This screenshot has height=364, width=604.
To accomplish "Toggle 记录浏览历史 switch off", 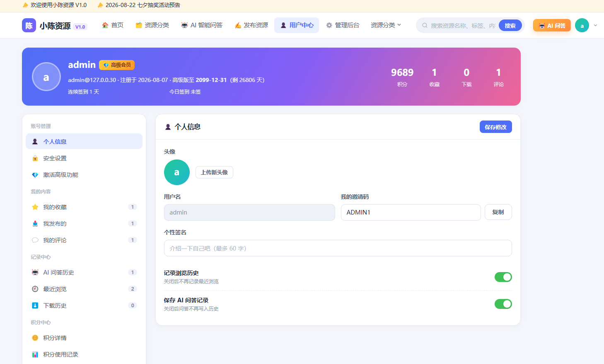I will pos(503,277).
